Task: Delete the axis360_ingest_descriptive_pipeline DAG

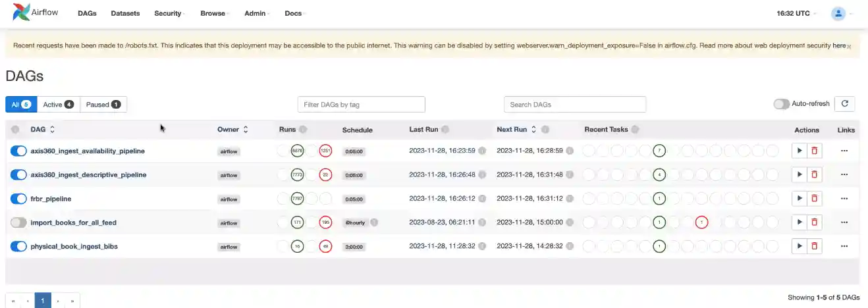Action: (x=814, y=174)
